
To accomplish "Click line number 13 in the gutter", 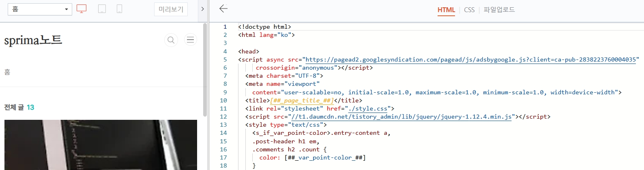I will (223, 125).
